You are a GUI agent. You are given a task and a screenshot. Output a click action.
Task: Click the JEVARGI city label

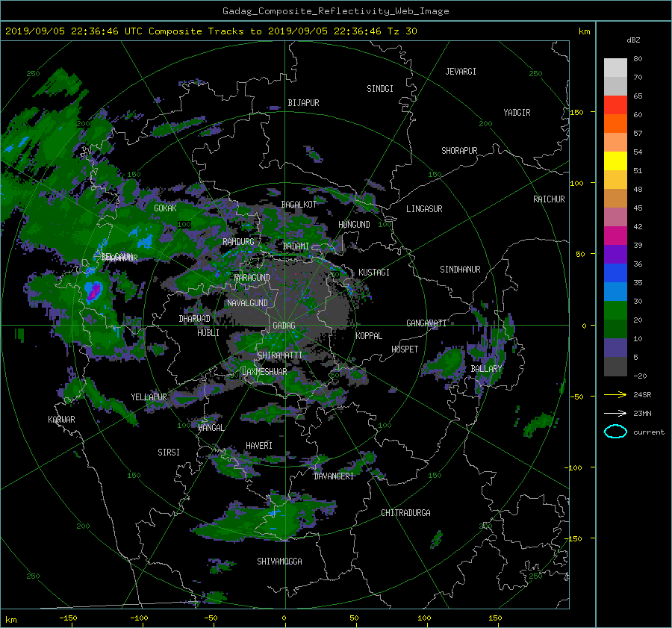(x=461, y=72)
